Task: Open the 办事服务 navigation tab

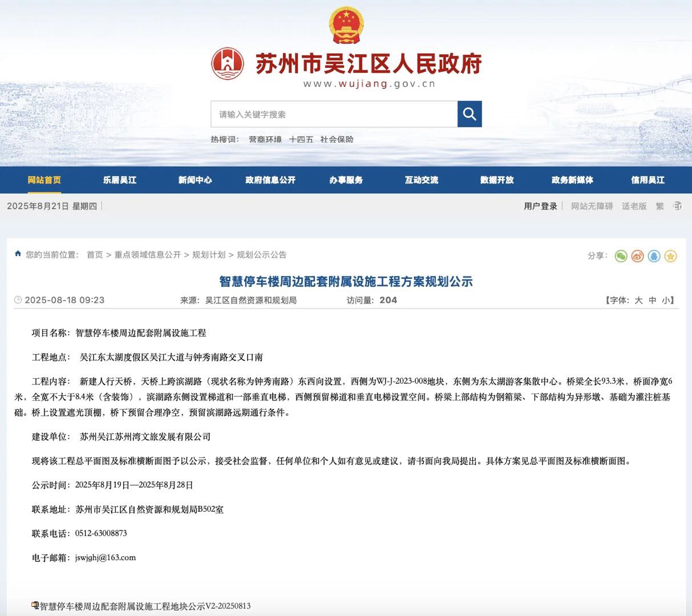Action: (x=346, y=180)
